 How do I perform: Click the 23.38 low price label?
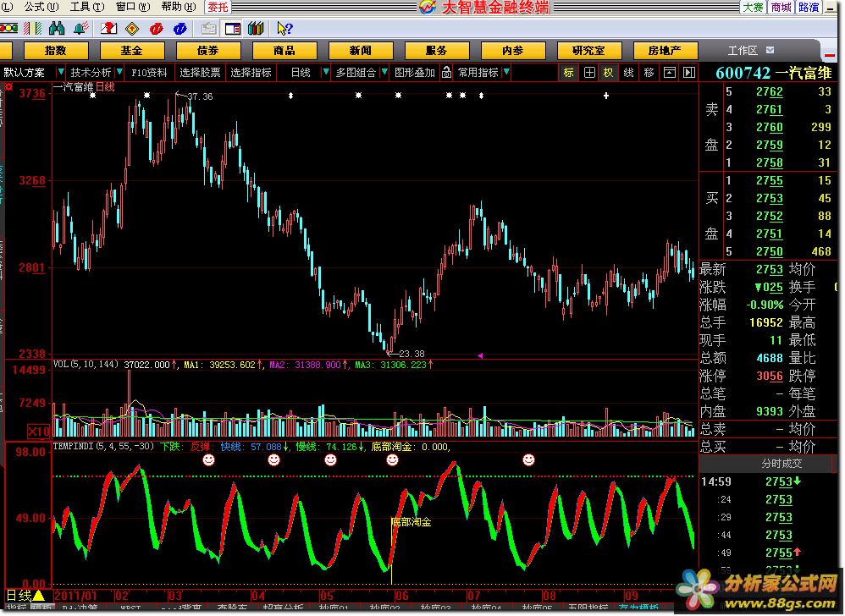click(411, 354)
